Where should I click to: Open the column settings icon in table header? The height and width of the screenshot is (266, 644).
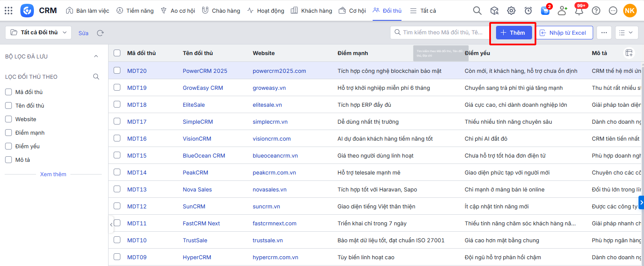629,53
